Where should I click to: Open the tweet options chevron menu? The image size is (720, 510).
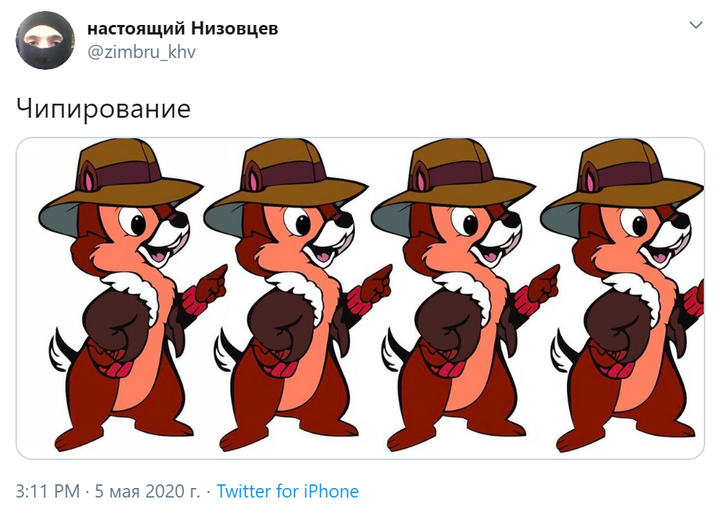pyautogui.click(x=696, y=25)
